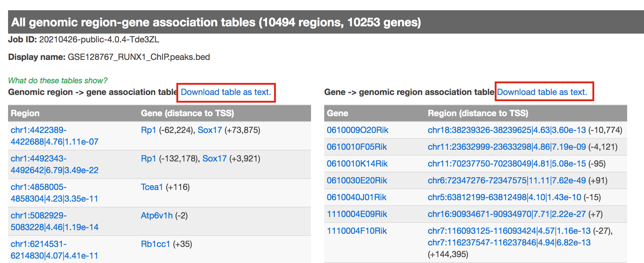Open region chr7:116093125-116093424 link
The image size is (644, 263).
(509, 231)
